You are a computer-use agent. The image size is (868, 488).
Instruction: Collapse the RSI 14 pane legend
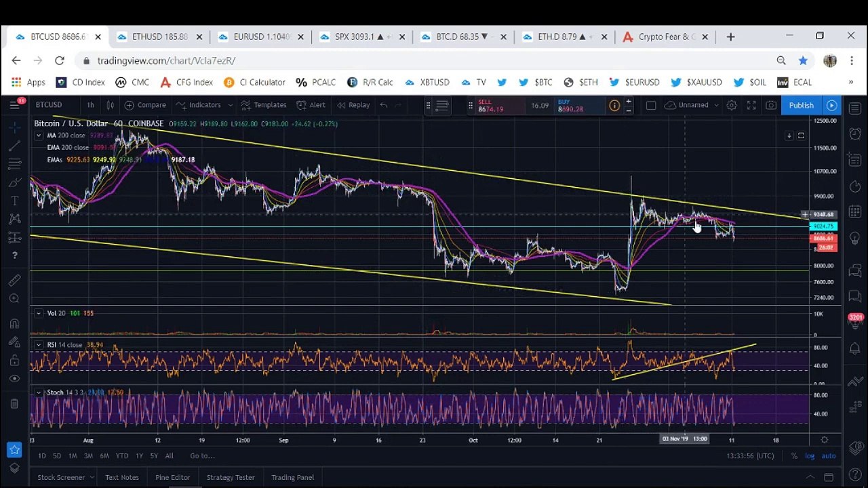pyautogui.click(x=39, y=345)
